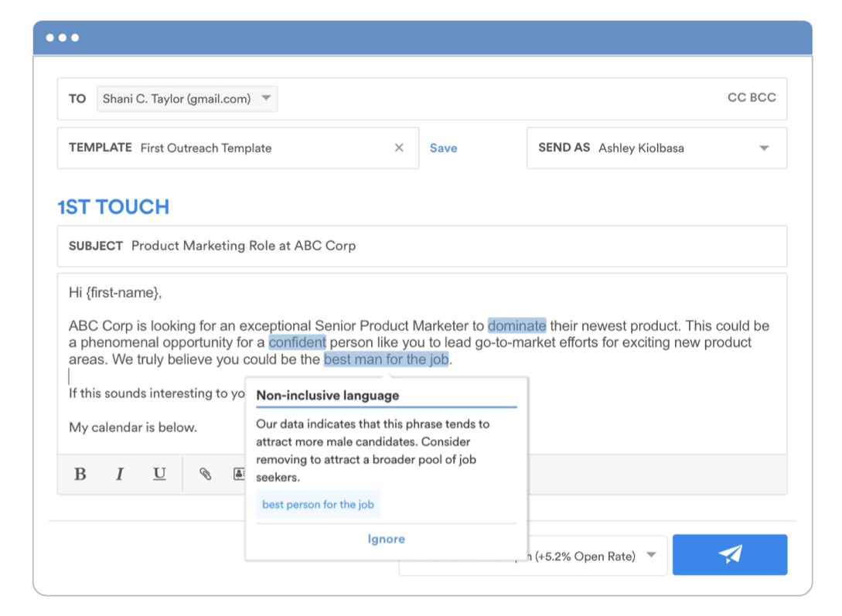
Task: Click the three dots in window title bar
Action: point(62,38)
